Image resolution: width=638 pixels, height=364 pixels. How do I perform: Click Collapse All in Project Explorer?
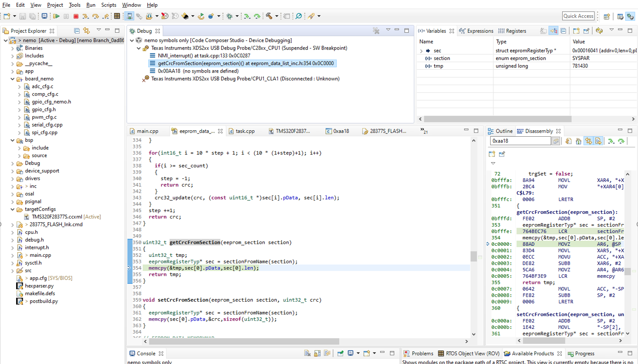pos(77,31)
